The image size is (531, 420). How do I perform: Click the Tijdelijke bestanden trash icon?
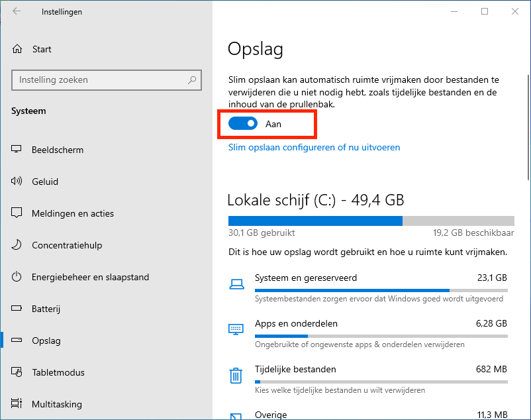coord(236,376)
